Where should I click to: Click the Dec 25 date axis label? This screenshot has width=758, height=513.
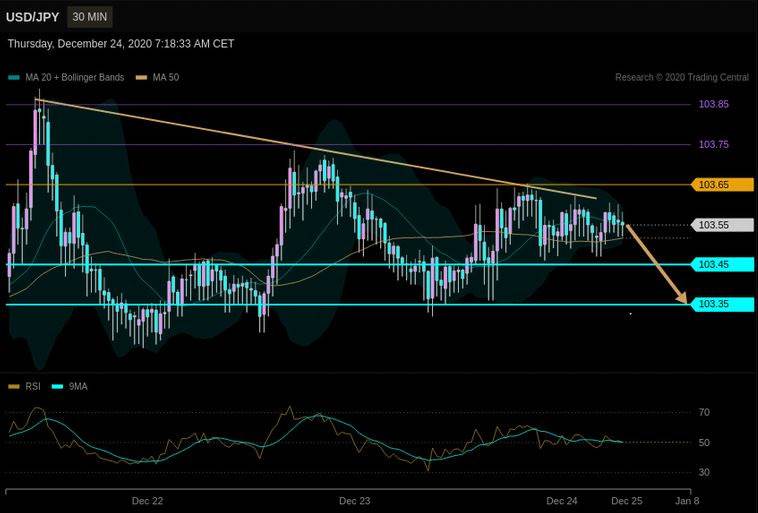[x=627, y=501]
